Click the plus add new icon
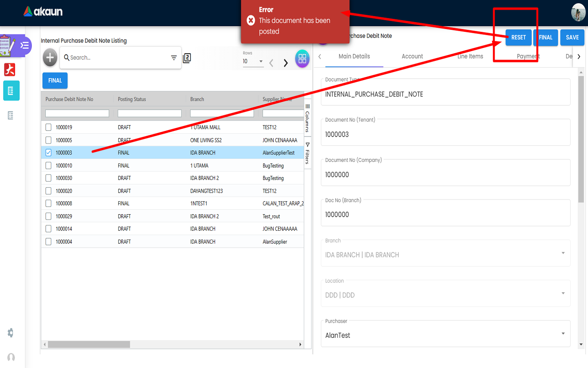This screenshot has width=588, height=368. [x=50, y=58]
